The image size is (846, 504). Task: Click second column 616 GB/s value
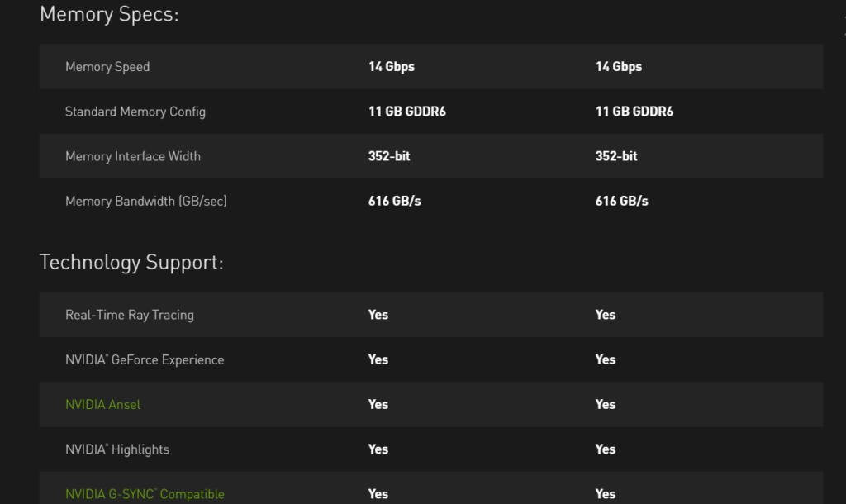621,201
